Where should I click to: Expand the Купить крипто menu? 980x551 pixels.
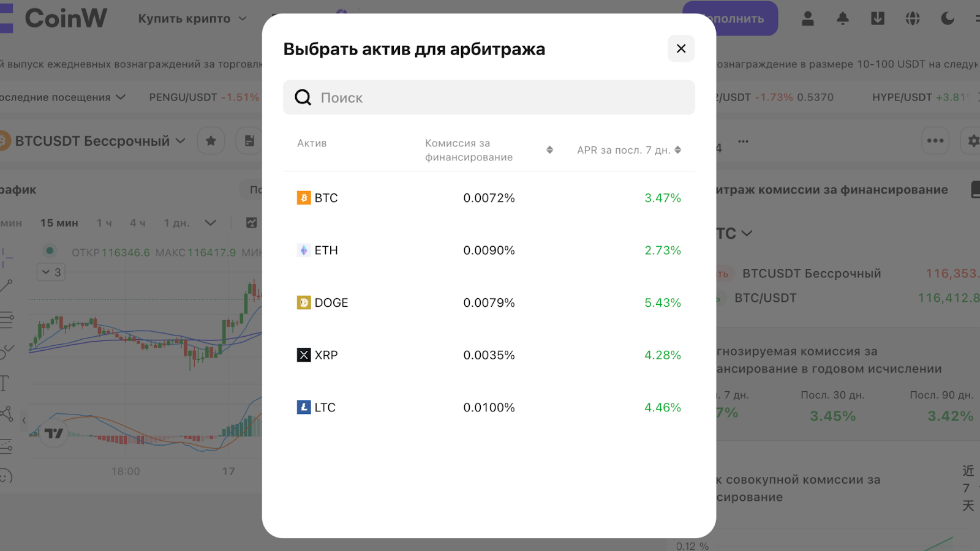coord(192,18)
